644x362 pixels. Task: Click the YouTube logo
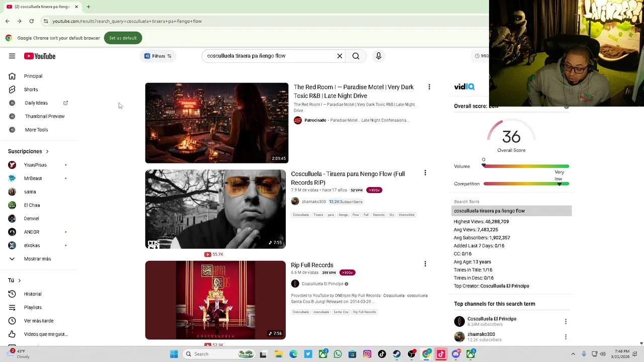[40, 56]
